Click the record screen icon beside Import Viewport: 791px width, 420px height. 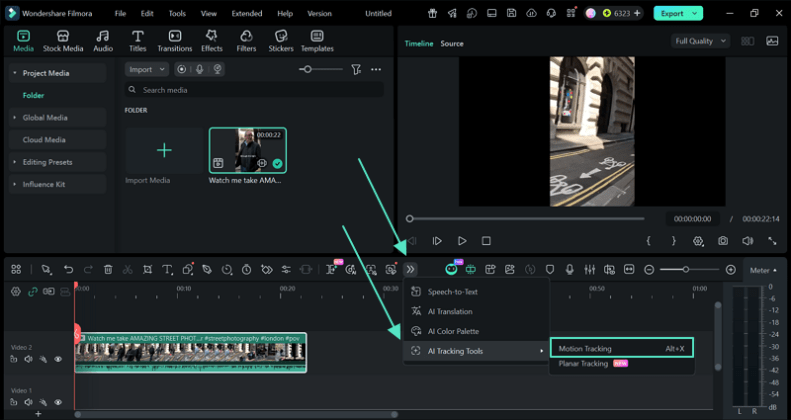[x=182, y=70]
